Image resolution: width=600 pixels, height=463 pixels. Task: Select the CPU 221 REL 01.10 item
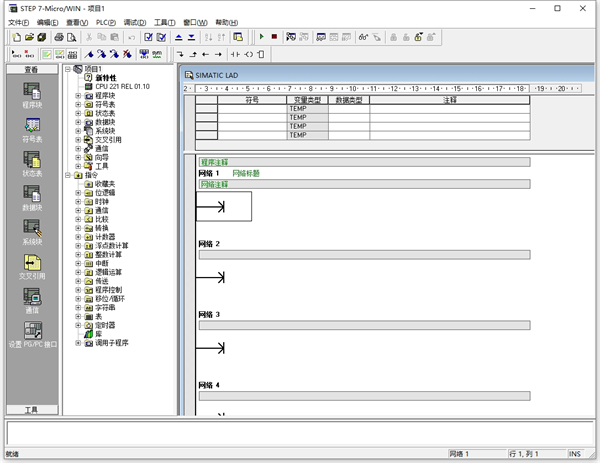[122, 87]
